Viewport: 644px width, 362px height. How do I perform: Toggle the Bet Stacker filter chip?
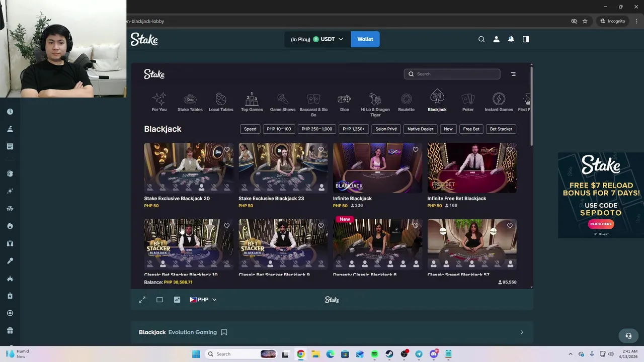(501, 129)
